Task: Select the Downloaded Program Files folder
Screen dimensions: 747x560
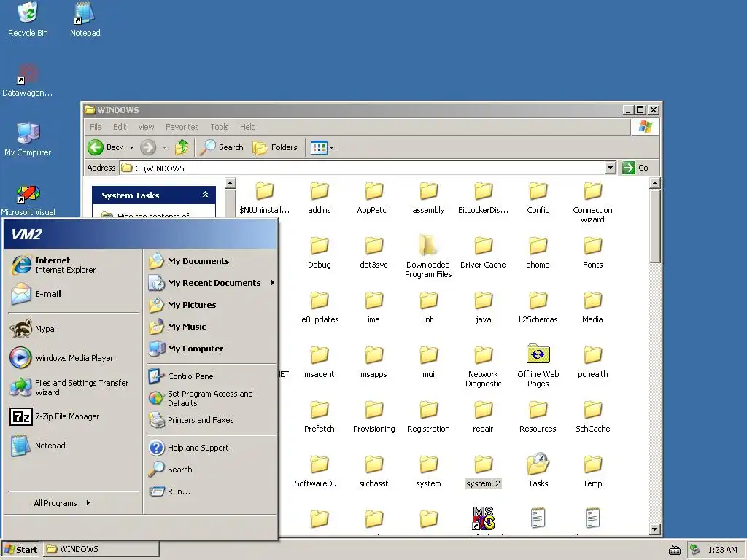Action: pos(427,256)
